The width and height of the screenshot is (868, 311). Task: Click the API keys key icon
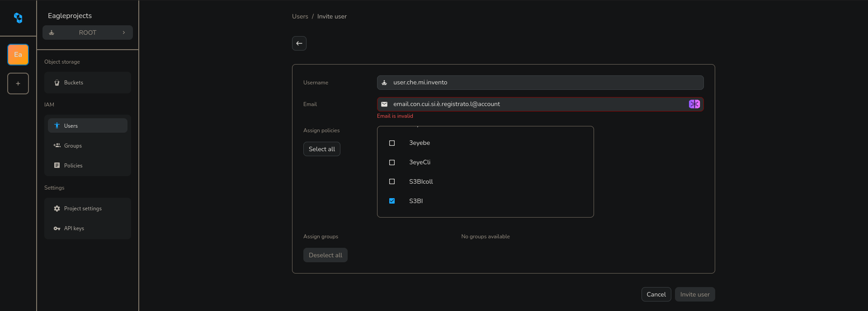57,228
